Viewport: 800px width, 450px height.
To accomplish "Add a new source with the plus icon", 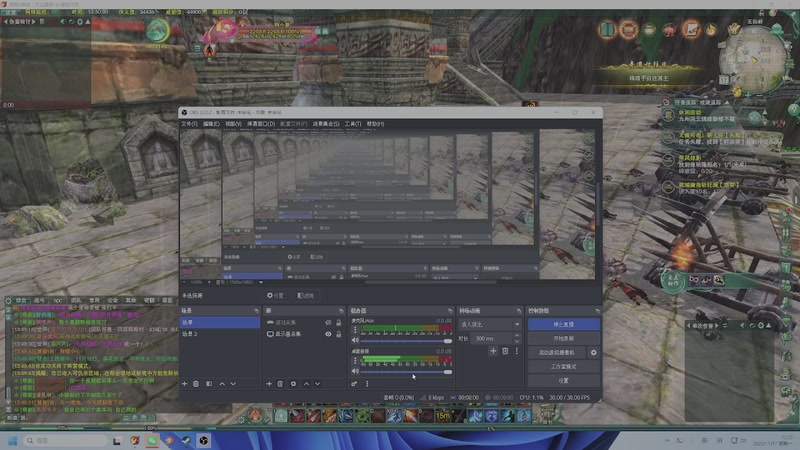I will [269, 384].
